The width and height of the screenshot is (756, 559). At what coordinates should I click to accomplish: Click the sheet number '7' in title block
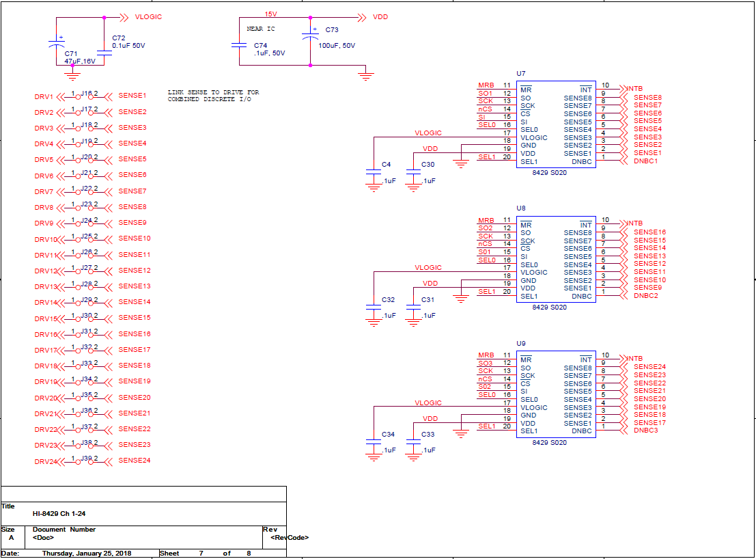pyautogui.click(x=201, y=554)
